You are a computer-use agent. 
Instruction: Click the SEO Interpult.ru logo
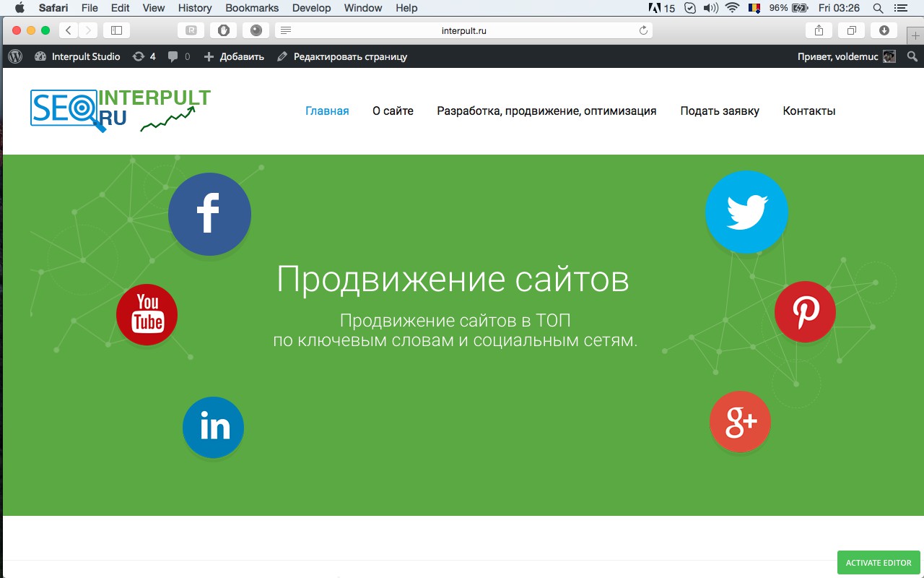pos(121,111)
